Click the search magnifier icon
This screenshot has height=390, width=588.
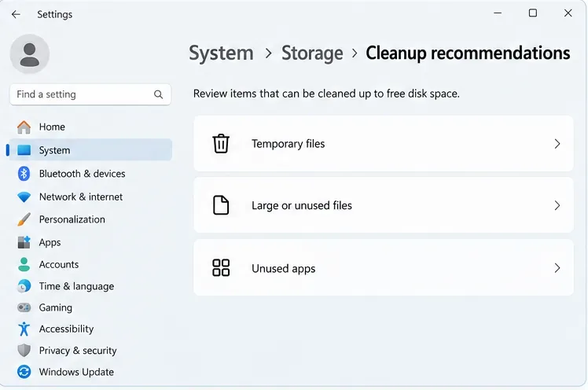pos(158,94)
